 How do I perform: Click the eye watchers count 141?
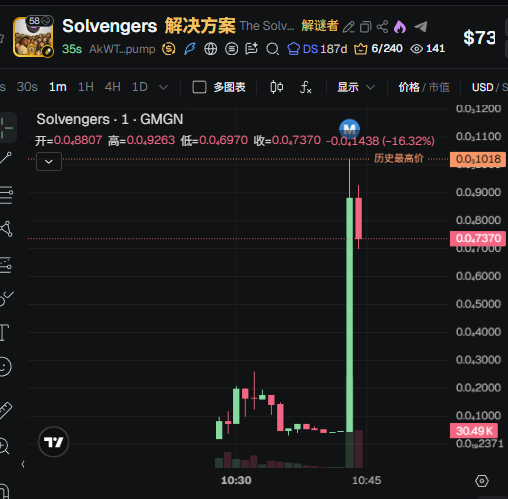pos(428,49)
